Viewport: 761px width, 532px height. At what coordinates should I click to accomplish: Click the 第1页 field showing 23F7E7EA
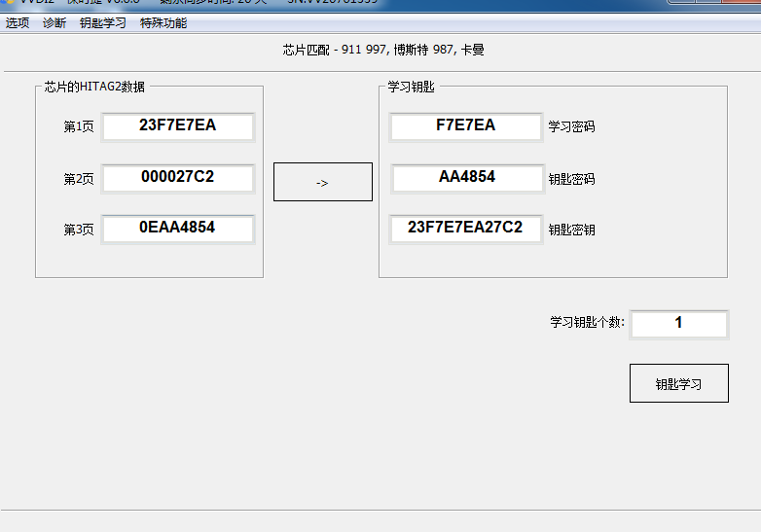tap(177, 126)
